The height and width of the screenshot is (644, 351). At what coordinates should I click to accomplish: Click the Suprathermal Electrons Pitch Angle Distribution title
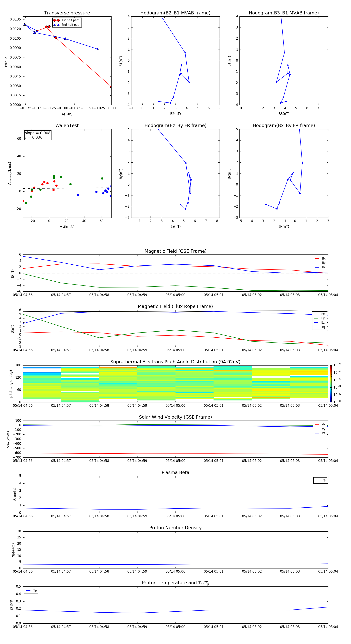point(175,362)
